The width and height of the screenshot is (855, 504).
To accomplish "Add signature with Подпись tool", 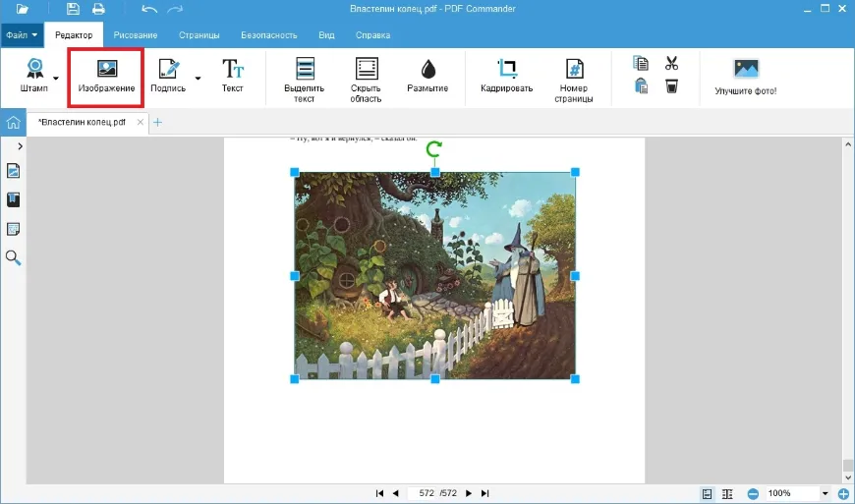I will point(168,76).
